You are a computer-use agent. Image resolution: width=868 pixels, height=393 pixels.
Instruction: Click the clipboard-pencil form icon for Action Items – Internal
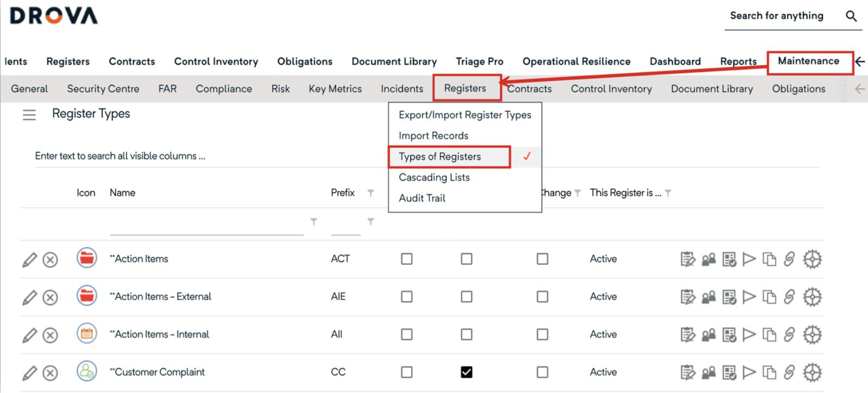(688, 334)
